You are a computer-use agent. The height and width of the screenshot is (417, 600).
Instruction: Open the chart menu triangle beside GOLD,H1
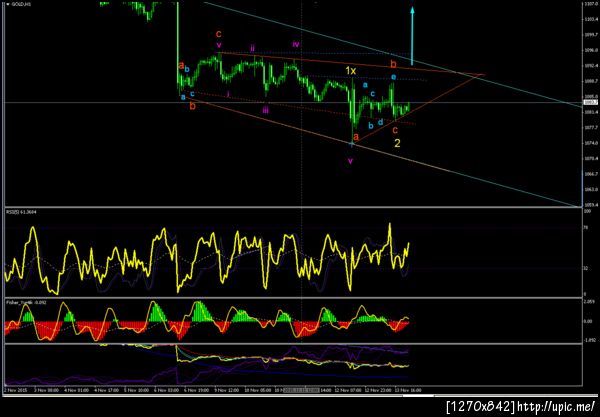click(7, 4)
